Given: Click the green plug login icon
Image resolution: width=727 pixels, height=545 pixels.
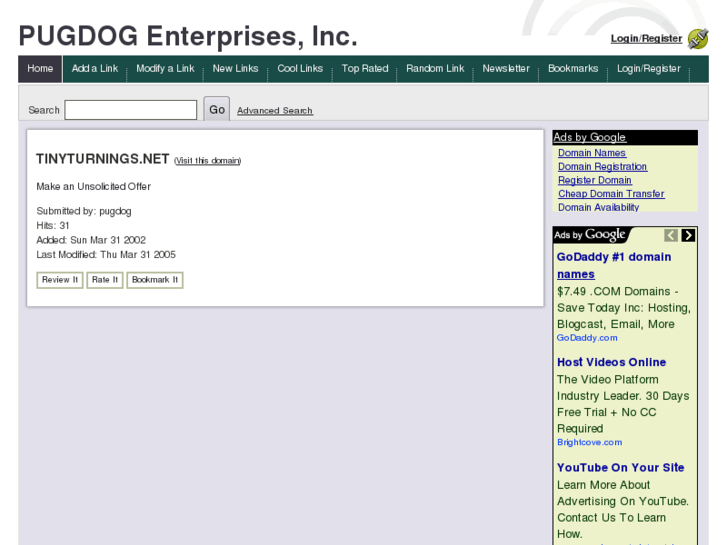Looking at the screenshot, I should [698, 38].
